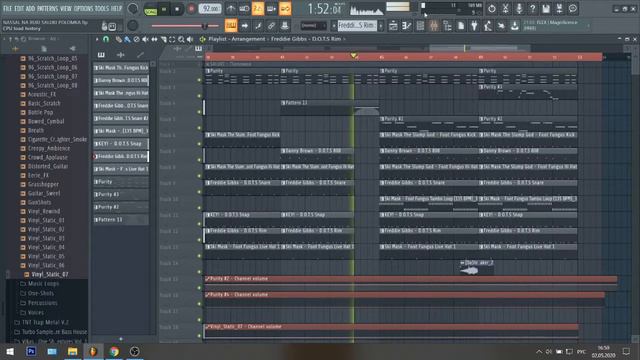Click the tempo field showing 92.000

click(x=210, y=9)
